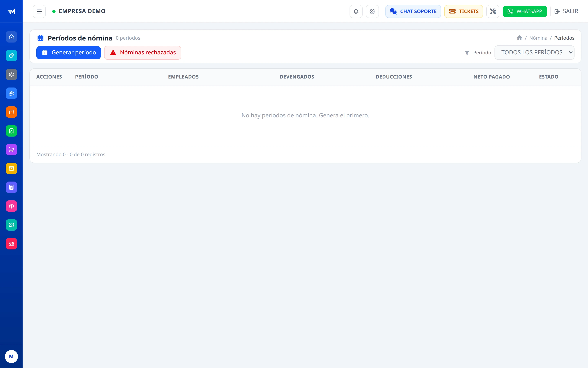Open the TICKETS button
The width and height of the screenshot is (588, 368).
pos(464,11)
